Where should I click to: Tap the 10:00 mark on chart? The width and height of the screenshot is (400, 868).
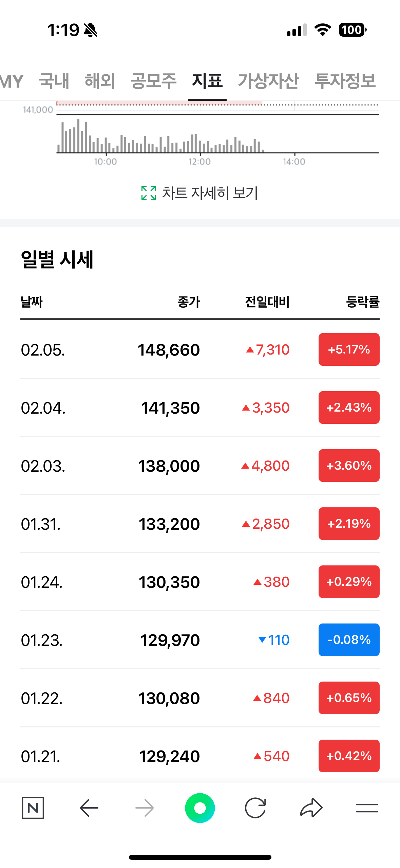point(106,161)
